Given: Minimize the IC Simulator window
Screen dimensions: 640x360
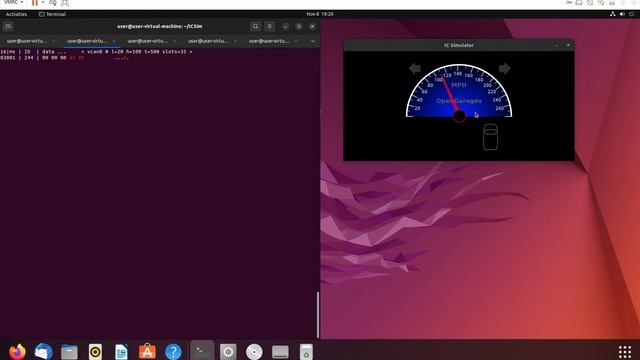Looking at the screenshot, I should click(556, 45).
